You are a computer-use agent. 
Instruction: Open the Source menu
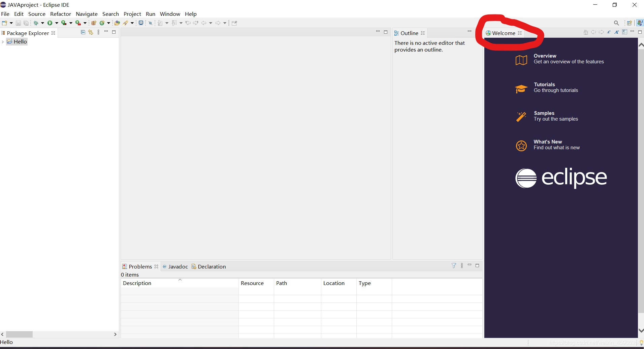point(37,14)
